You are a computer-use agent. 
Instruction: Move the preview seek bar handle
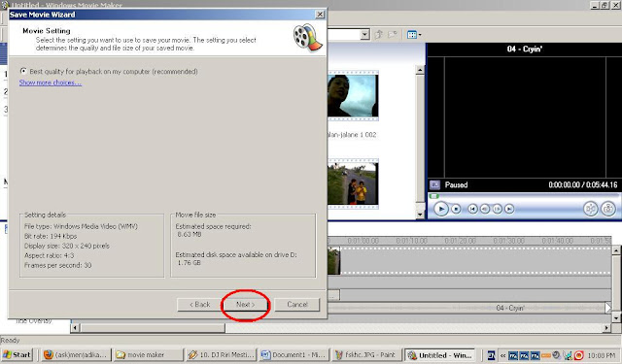(434, 196)
